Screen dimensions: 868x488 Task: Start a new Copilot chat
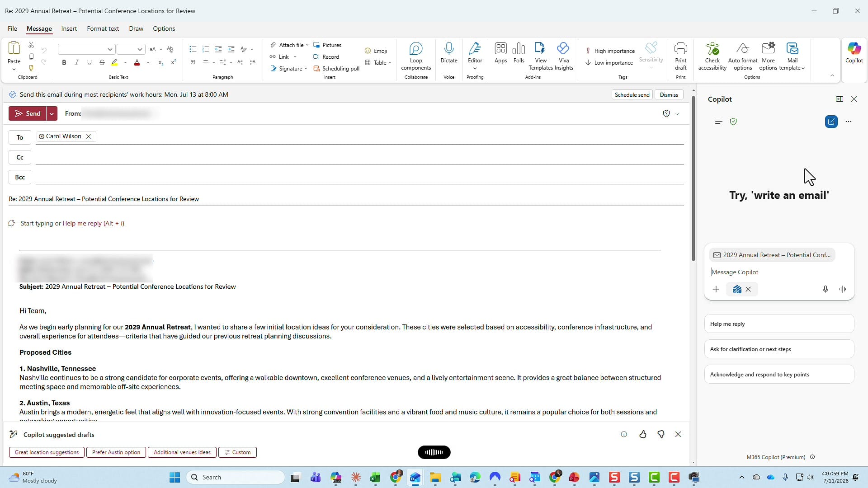tap(831, 122)
